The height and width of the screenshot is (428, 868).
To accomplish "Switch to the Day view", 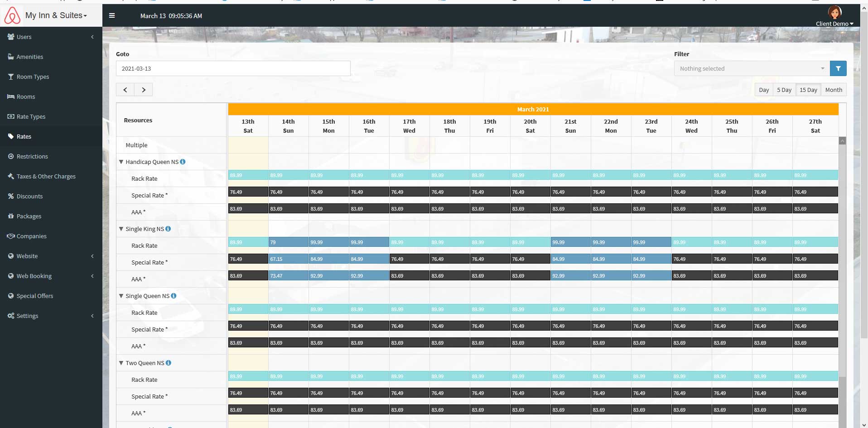I will (764, 90).
